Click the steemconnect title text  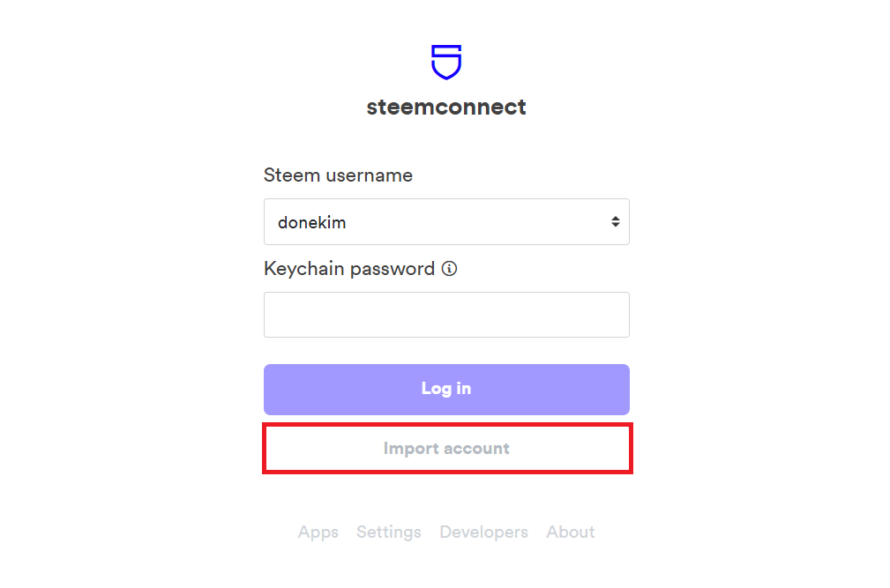[x=446, y=108]
